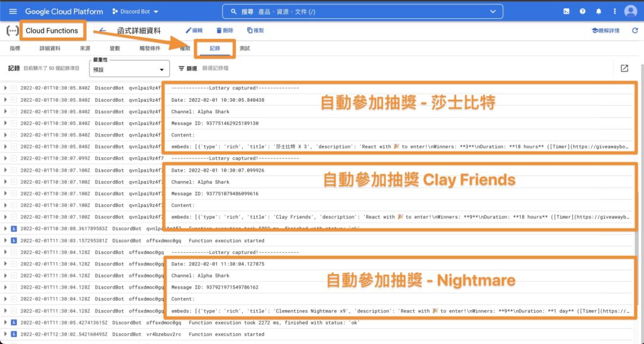Image resolution: width=644 pixels, height=344 pixels.
Task: Switch to the 指標 tab
Action: point(15,48)
